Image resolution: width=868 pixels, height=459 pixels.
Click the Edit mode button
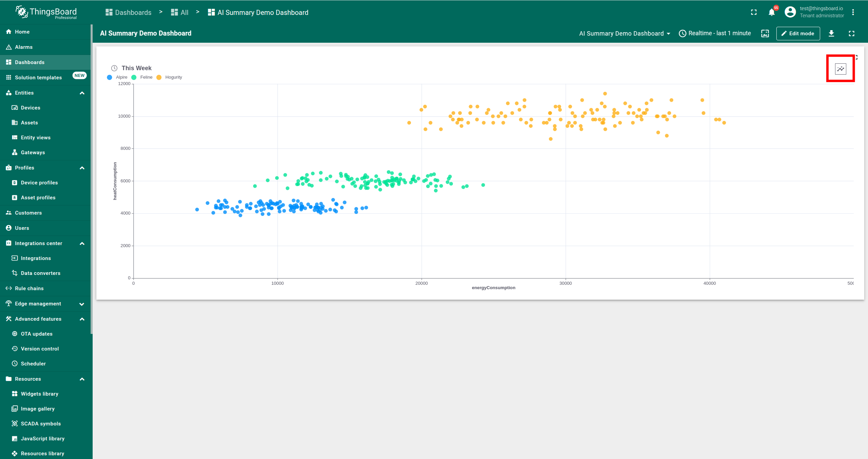coord(798,33)
